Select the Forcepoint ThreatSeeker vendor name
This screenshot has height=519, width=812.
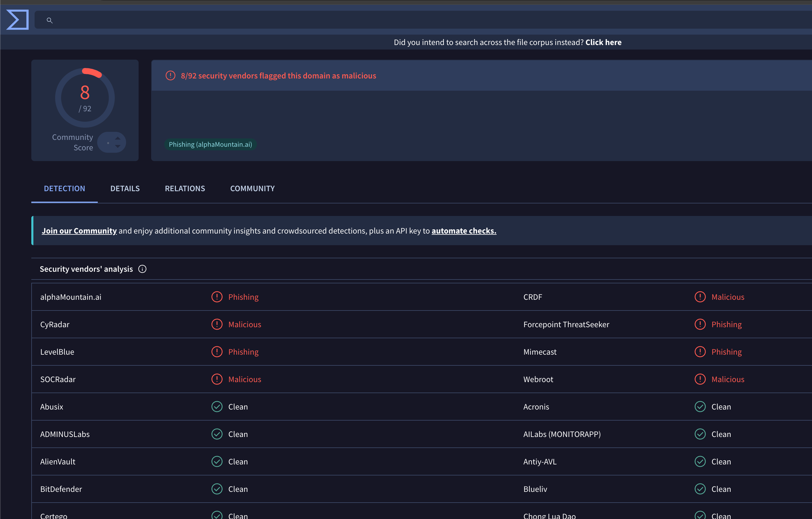(566, 324)
